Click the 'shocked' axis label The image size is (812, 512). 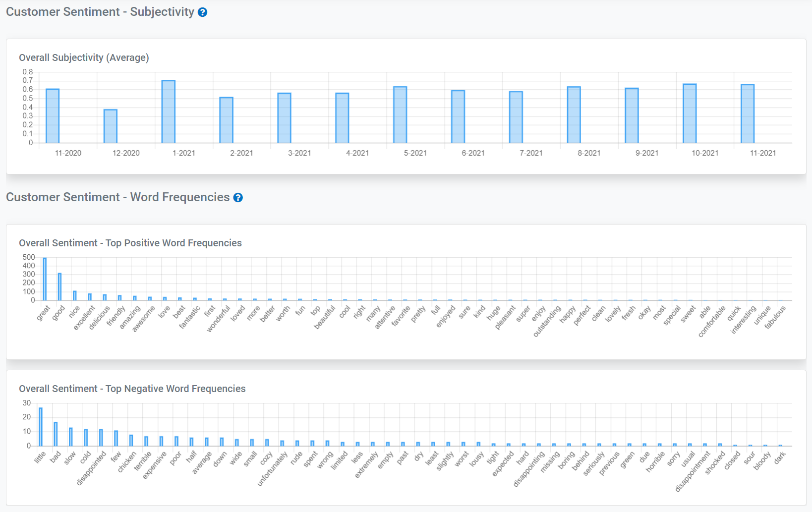click(715, 463)
